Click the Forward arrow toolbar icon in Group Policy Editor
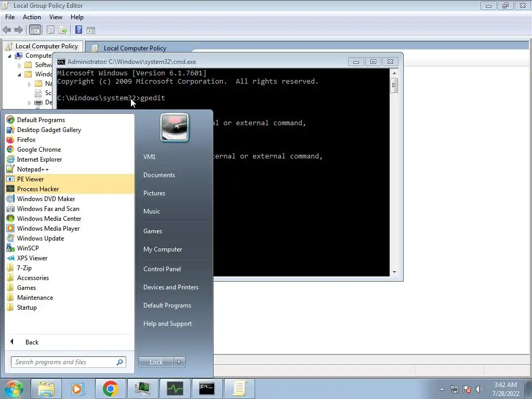Image resolution: width=532 pixels, height=399 pixels. pos(19,30)
